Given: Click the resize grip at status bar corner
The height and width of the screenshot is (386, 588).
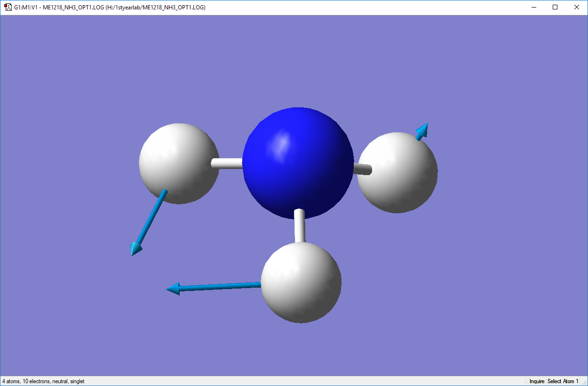Looking at the screenshot, I should [x=584, y=382].
